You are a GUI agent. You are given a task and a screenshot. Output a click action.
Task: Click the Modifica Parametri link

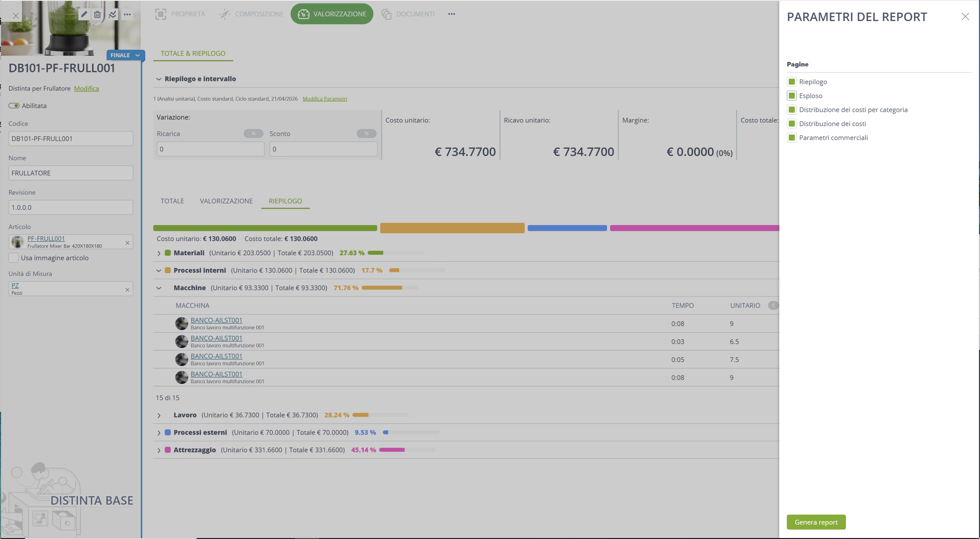[324, 99]
